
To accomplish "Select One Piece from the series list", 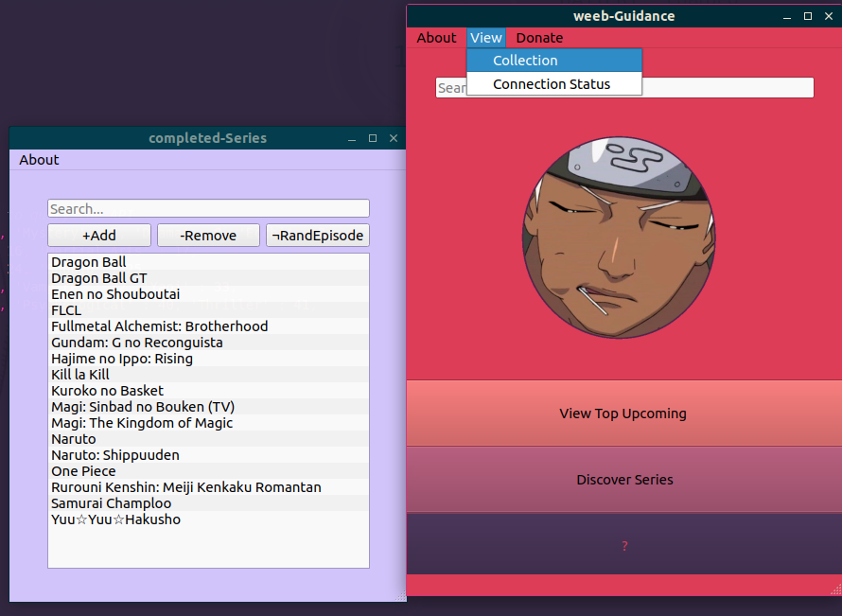I will (x=83, y=471).
